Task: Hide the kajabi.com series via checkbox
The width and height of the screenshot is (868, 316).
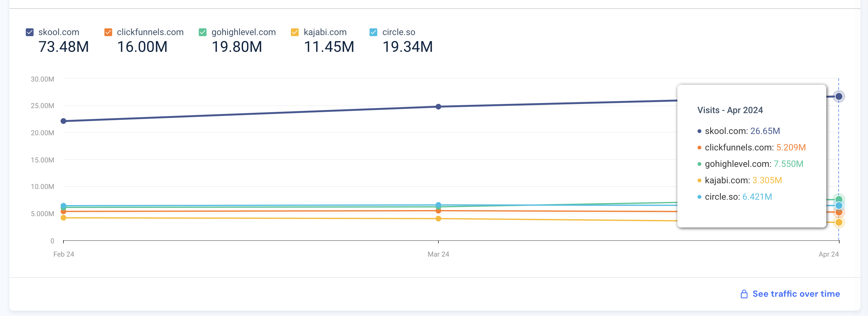Action: point(295,32)
